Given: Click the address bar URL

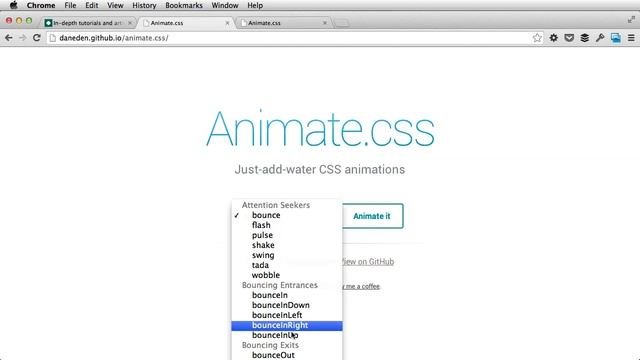Looking at the screenshot, I should tap(114, 38).
